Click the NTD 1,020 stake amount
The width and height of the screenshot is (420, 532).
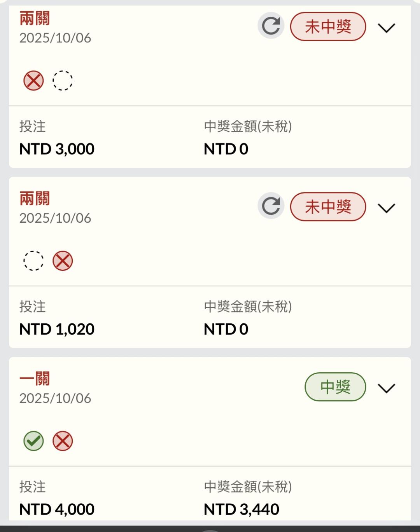tap(57, 329)
